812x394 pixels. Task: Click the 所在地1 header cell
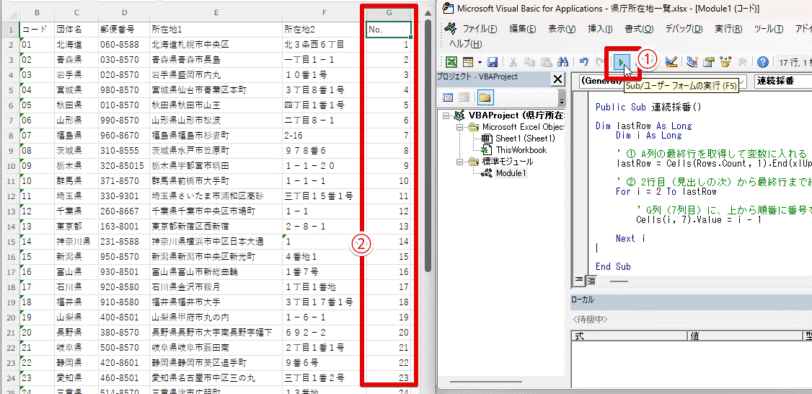coord(215,30)
